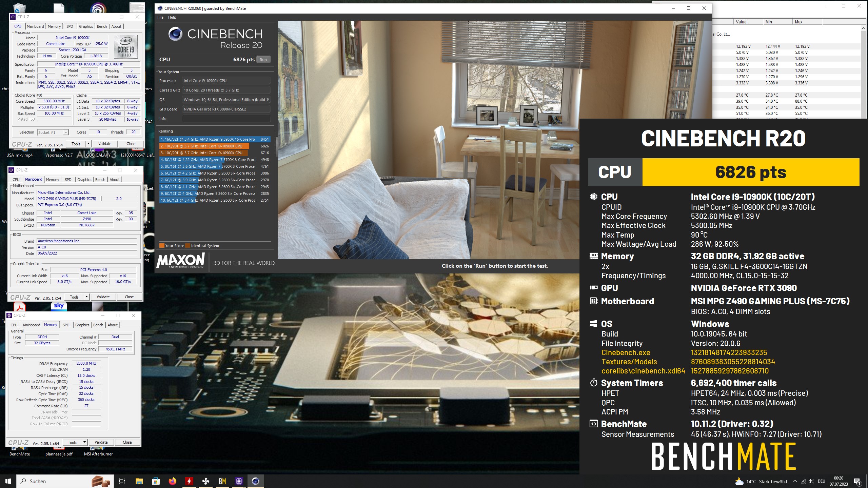This screenshot has height=488, width=868.
Task: Switch to SPD tab in top CPU-Z window
Action: (x=70, y=26)
